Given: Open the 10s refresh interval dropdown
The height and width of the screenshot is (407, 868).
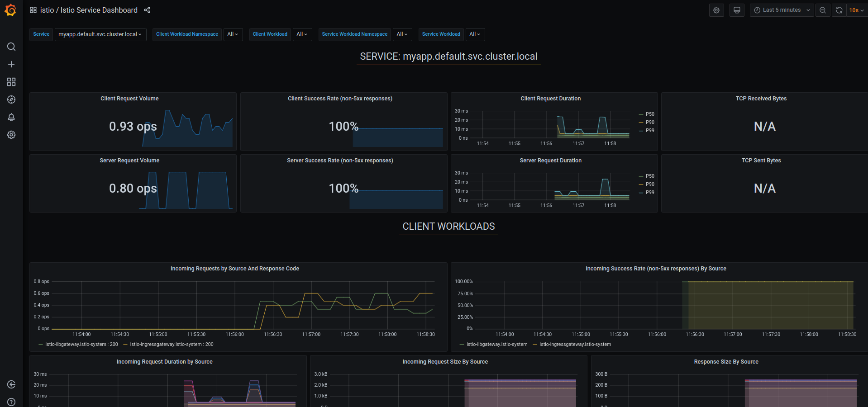Looking at the screenshot, I should 857,10.
